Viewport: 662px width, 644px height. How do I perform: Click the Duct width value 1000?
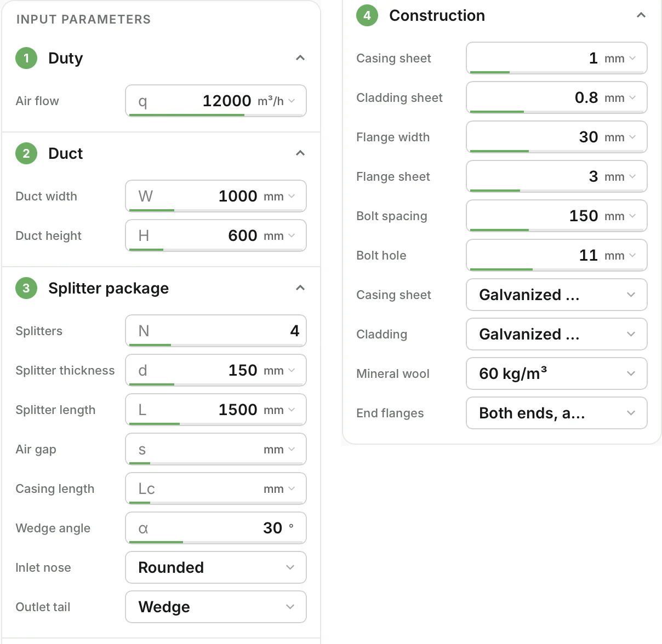coord(238,196)
